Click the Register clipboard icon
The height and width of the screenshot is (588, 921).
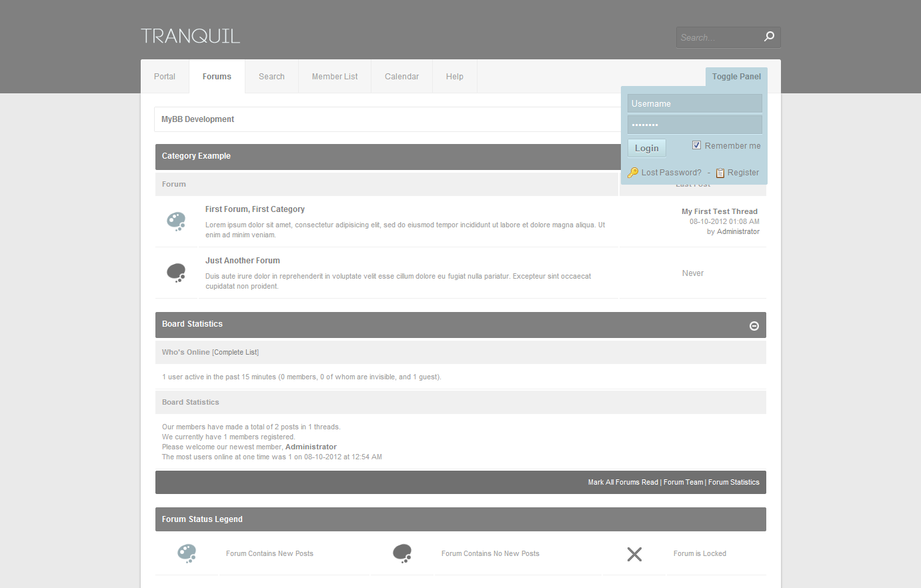point(720,173)
